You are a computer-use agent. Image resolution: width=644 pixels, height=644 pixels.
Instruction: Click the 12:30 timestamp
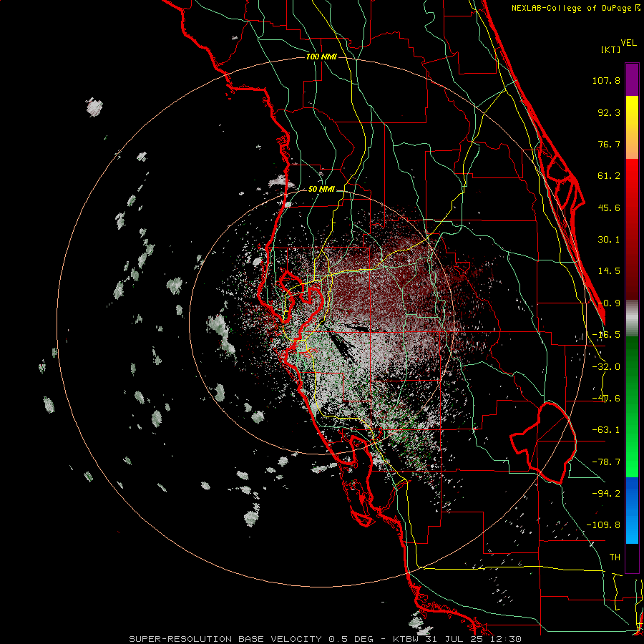506,639
